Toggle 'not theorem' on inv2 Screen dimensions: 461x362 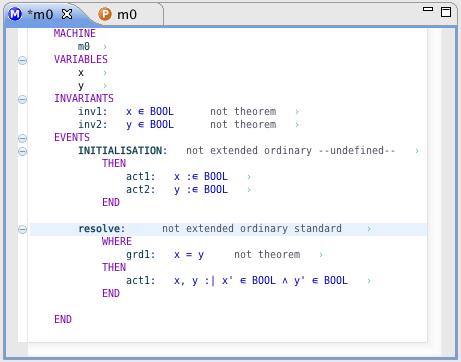tap(243, 124)
